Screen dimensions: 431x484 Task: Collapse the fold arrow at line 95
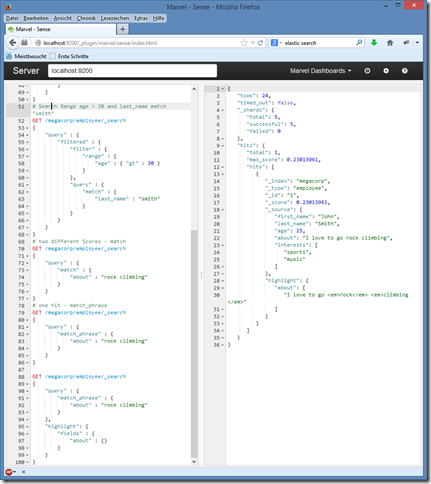pos(27,427)
